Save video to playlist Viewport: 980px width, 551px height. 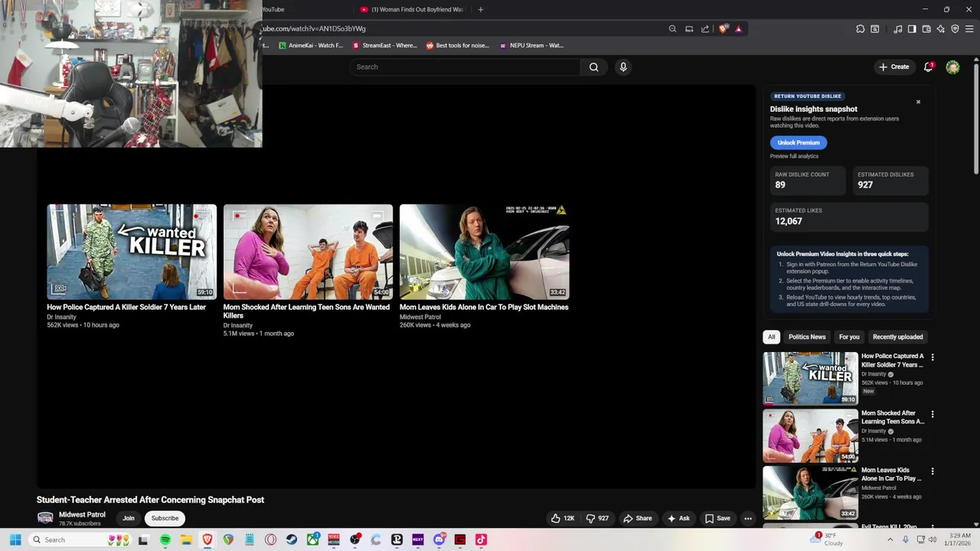pyautogui.click(x=717, y=518)
